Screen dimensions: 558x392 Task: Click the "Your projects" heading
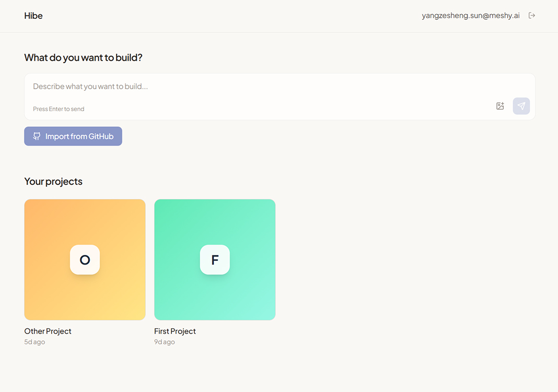pyautogui.click(x=53, y=181)
